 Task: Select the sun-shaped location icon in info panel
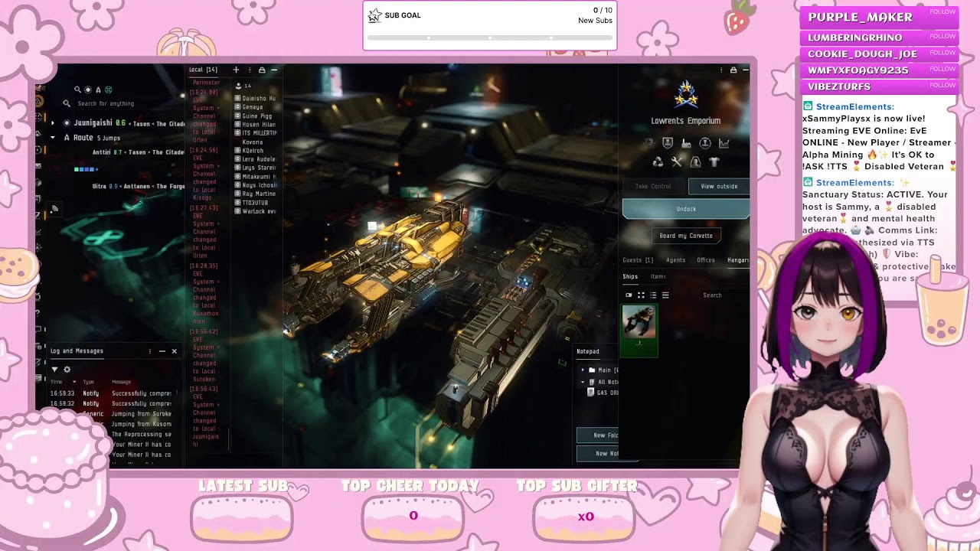click(88, 90)
